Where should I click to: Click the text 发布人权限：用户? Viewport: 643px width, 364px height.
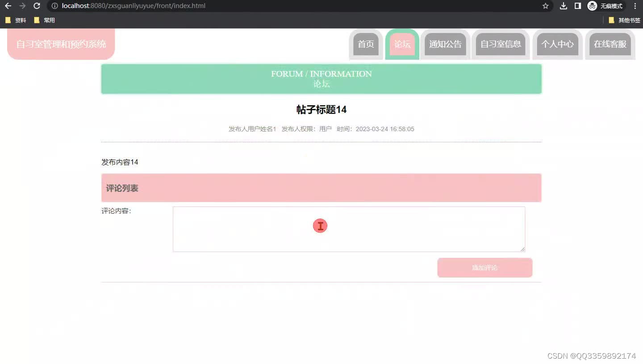tap(307, 129)
